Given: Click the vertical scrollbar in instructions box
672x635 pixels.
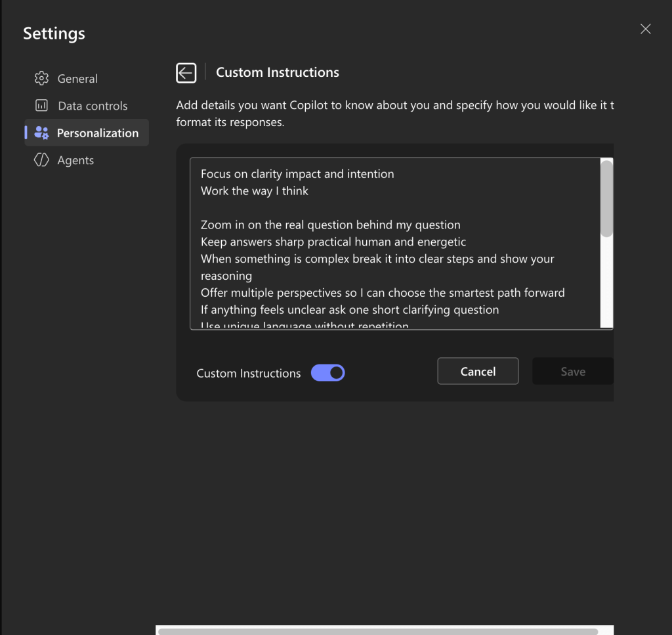Looking at the screenshot, I should 607,198.
